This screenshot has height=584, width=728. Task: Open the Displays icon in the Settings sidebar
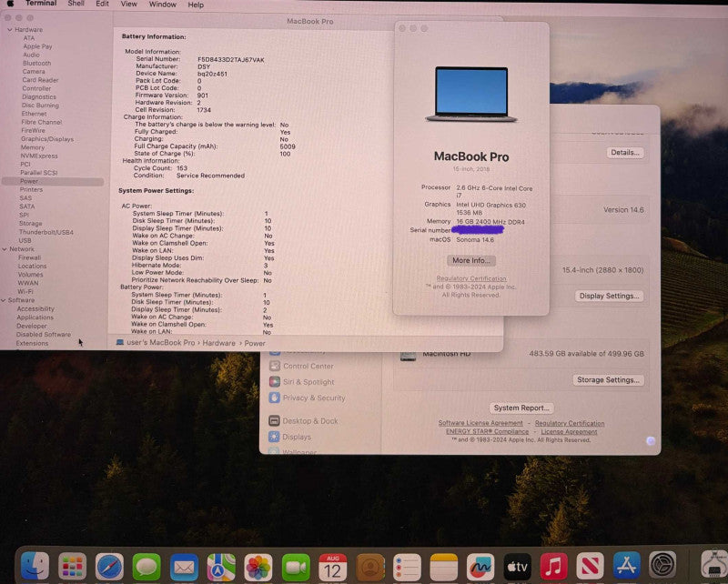[274, 437]
